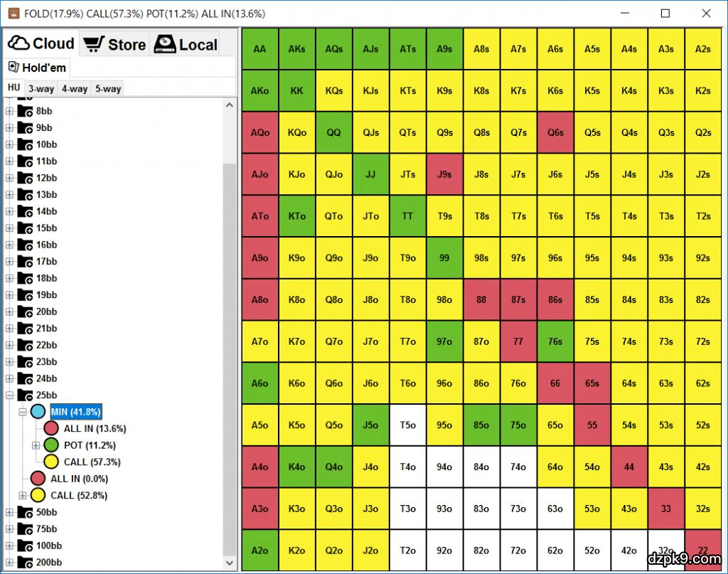Click the Hold'em playing cards icon
The height and width of the screenshot is (574, 728).
[x=14, y=68]
